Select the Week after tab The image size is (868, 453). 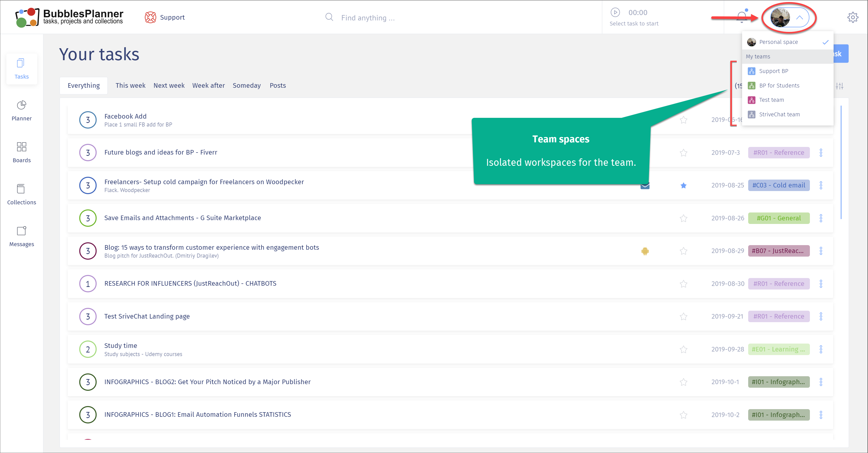(x=209, y=86)
